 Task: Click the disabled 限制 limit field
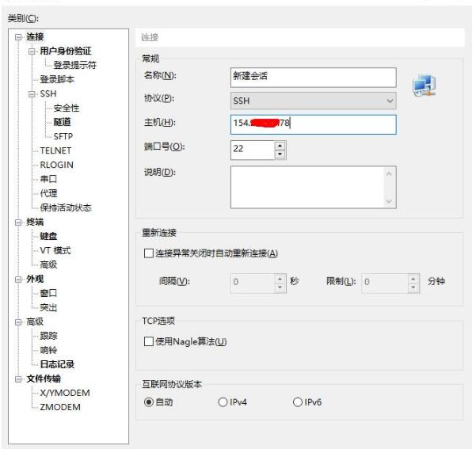coord(385,283)
